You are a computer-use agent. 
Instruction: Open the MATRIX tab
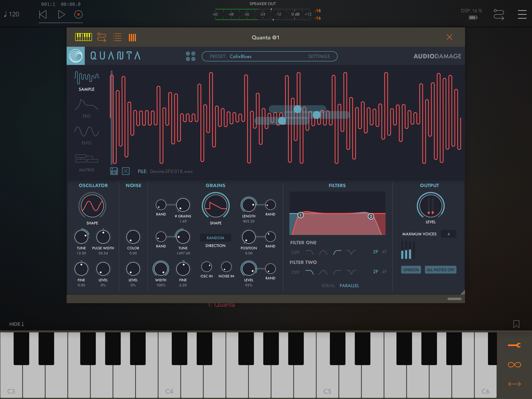[x=87, y=163]
